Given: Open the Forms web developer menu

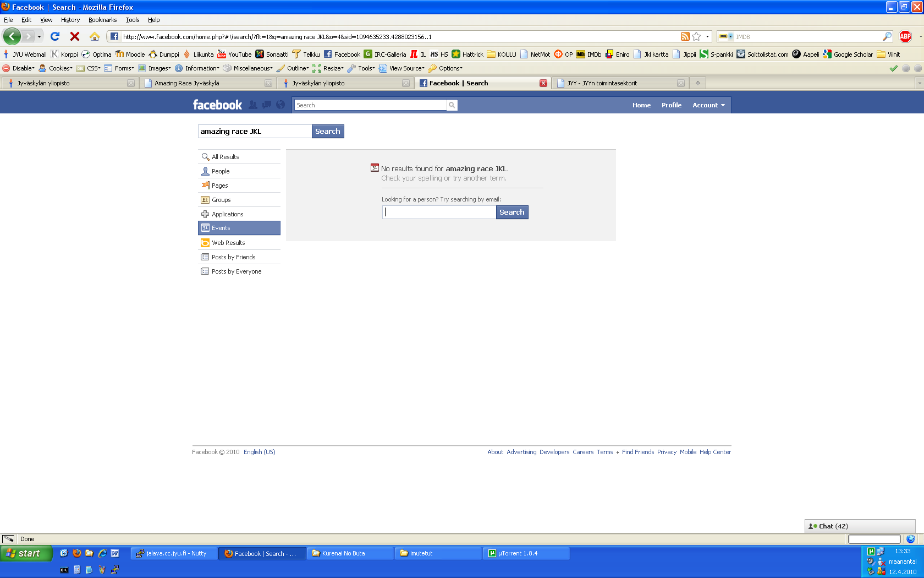Looking at the screenshot, I should (119, 68).
